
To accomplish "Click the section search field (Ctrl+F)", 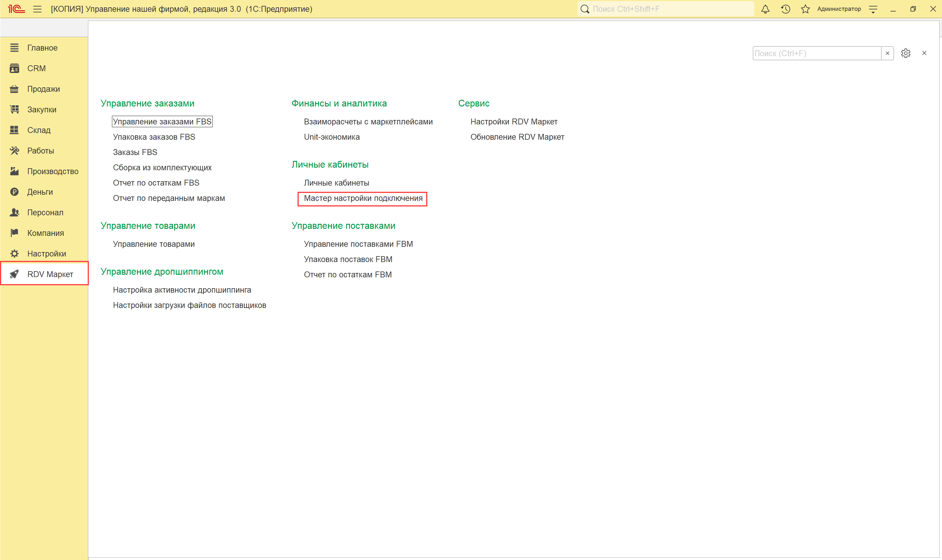I will [x=817, y=53].
